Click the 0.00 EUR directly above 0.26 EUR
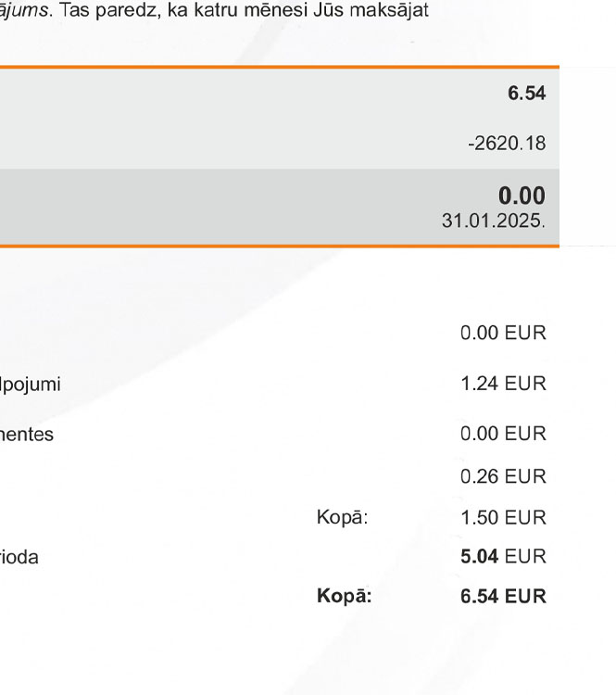Screen dimensions: 616x695 (503, 434)
